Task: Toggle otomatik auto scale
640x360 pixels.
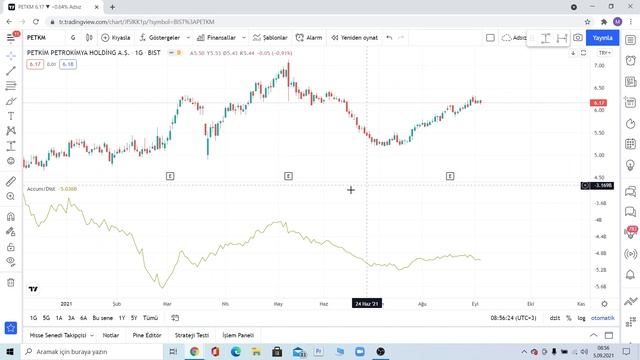Action: coord(602,318)
